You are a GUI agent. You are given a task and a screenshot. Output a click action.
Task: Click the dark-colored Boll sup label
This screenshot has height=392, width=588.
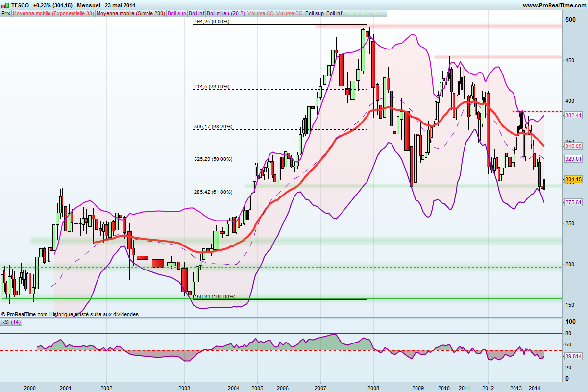[315, 13]
